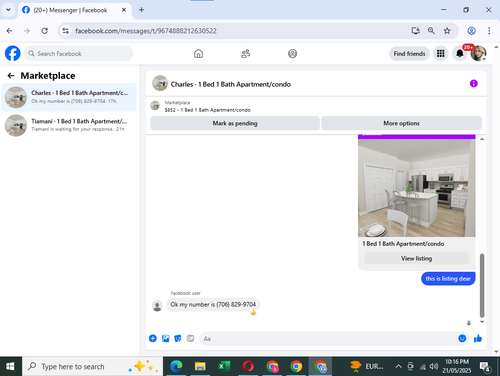Image resolution: width=500 pixels, height=376 pixels.
Task: Click the chat scroll down arrow
Action: tap(482, 322)
